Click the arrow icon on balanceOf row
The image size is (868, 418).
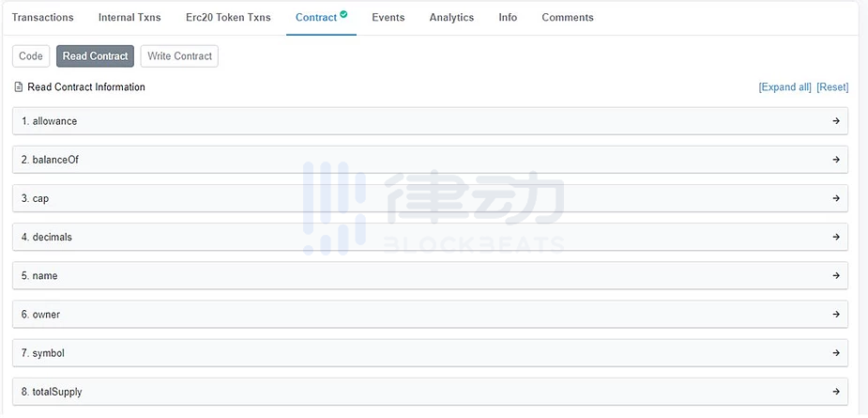point(835,160)
